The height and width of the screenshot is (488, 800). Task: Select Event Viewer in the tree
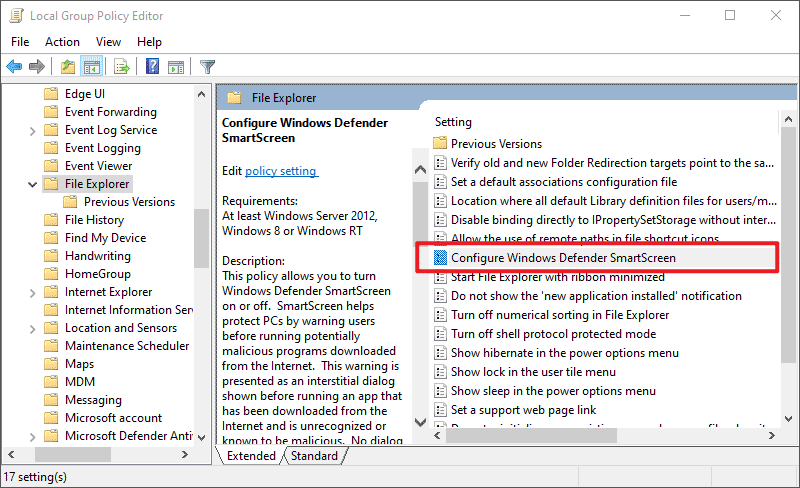point(98,166)
